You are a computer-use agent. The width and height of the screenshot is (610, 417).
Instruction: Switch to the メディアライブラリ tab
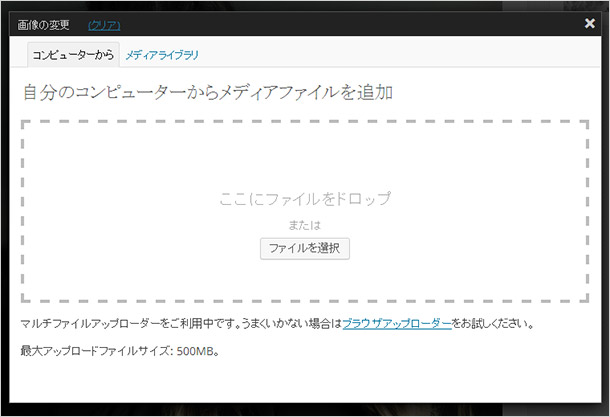click(x=162, y=55)
